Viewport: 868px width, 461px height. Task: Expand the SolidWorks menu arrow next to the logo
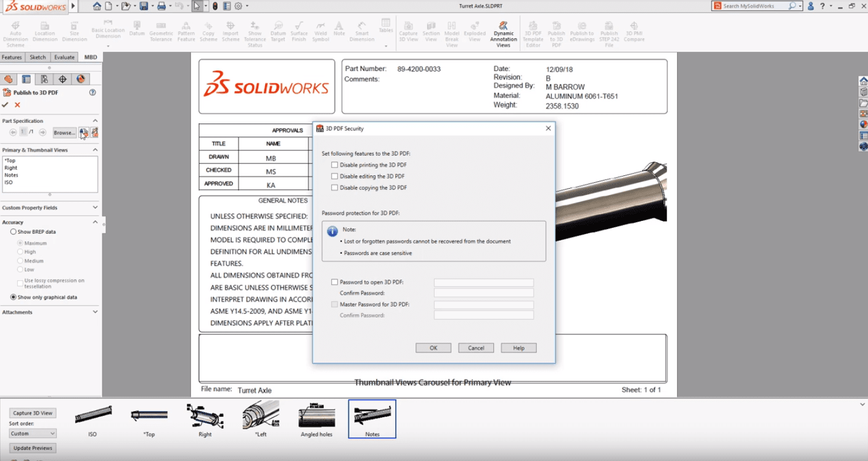[x=73, y=6]
